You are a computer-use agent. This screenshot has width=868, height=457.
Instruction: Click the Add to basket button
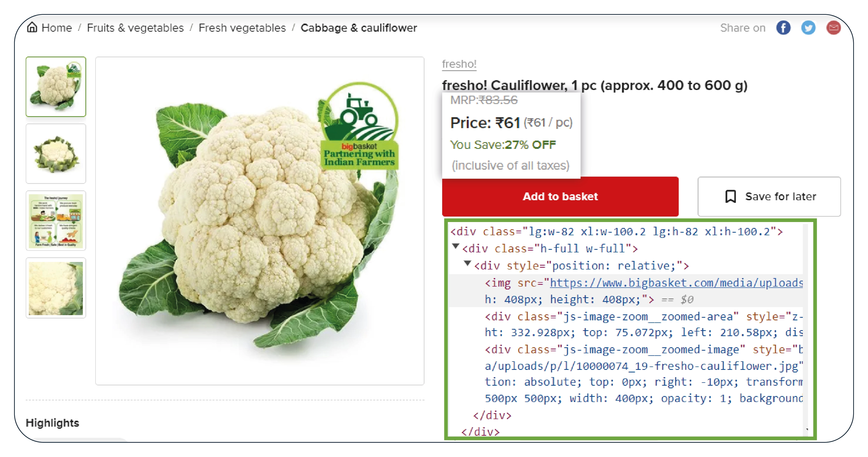(x=560, y=197)
